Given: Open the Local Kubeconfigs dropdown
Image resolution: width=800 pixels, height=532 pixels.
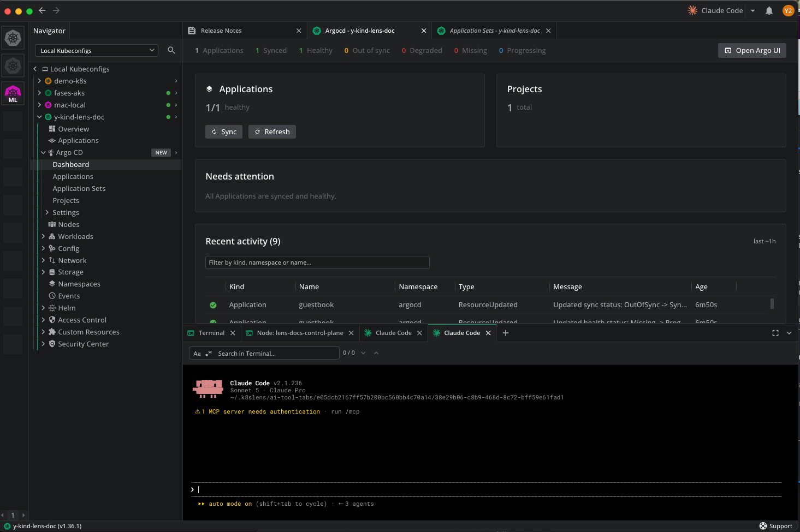Looking at the screenshot, I should [97, 50].
